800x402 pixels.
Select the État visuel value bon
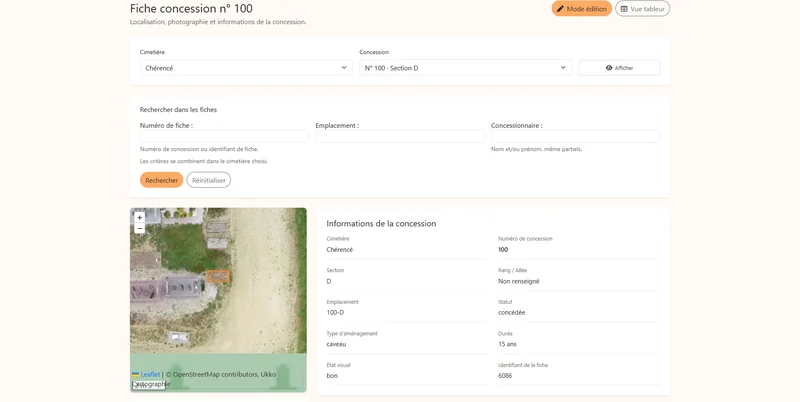332,375
